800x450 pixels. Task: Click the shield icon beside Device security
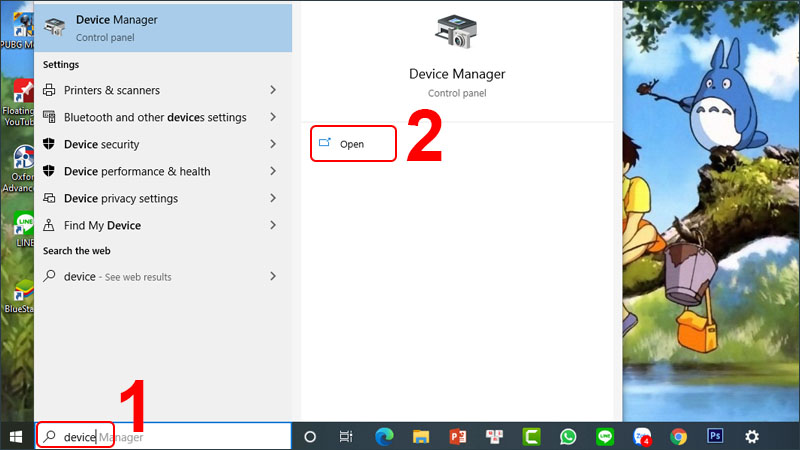[49, 144]
